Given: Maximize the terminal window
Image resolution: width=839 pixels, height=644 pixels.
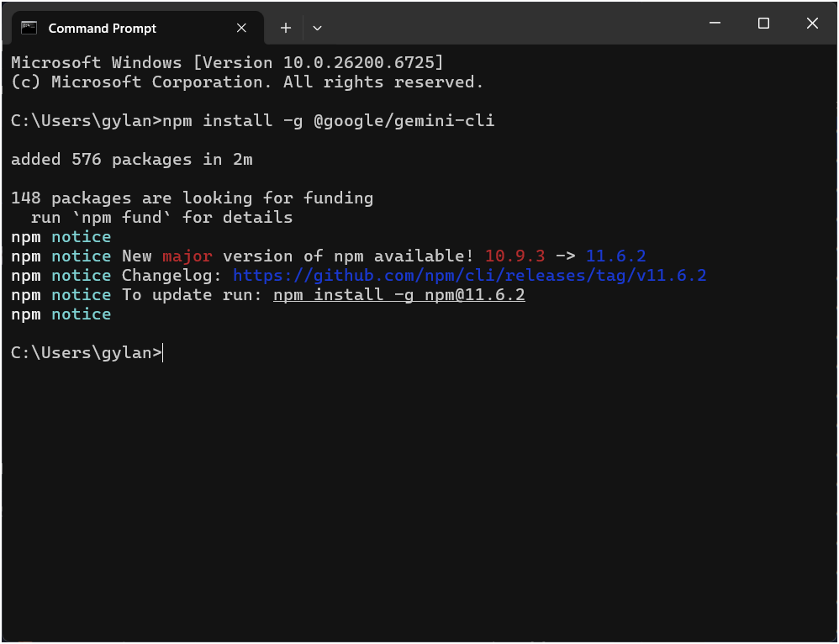Looking at the screenshot, I should point(763,24).
